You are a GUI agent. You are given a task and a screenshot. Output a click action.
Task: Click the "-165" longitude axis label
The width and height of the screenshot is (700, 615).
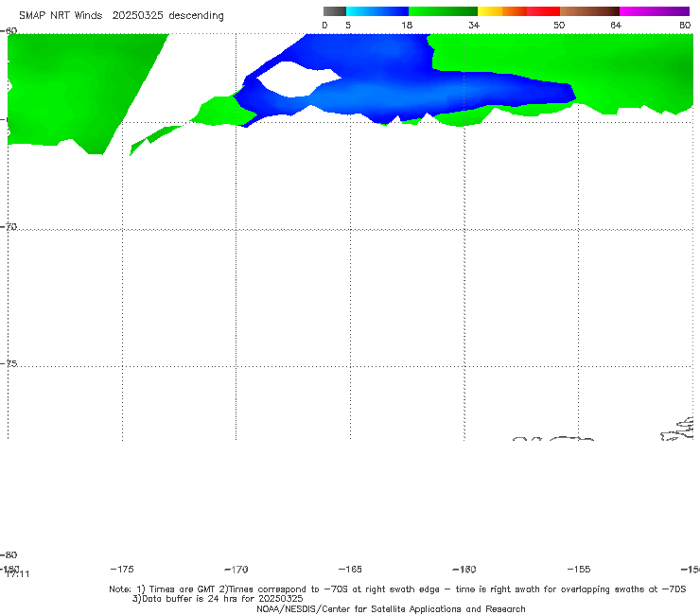point(350,569)
